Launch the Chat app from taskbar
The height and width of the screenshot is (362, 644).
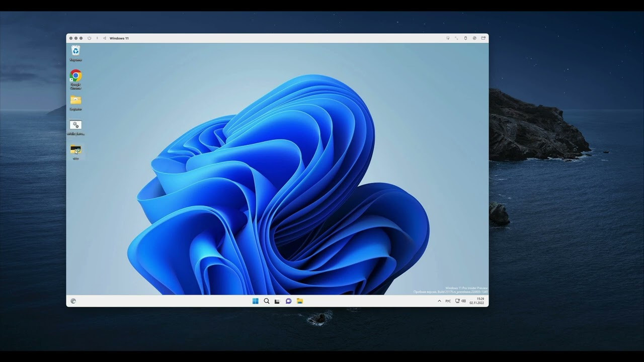(x=288, y=301)
